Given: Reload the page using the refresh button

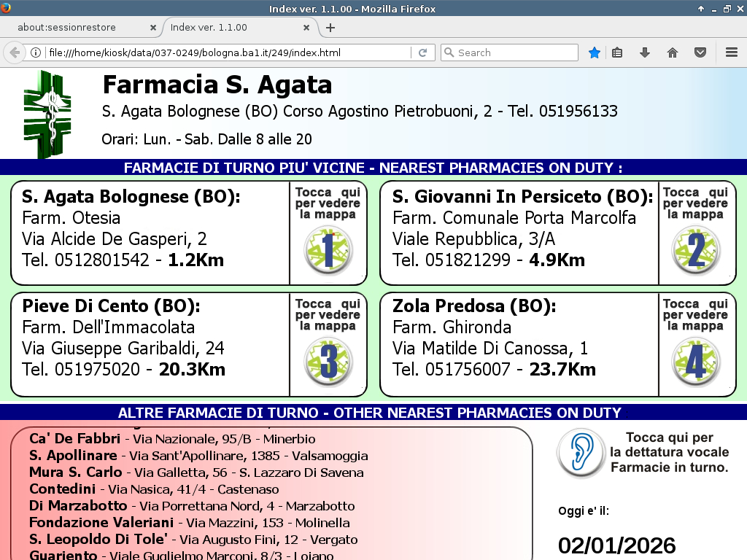Looking at the screenshot, I should tap(422, 52).
